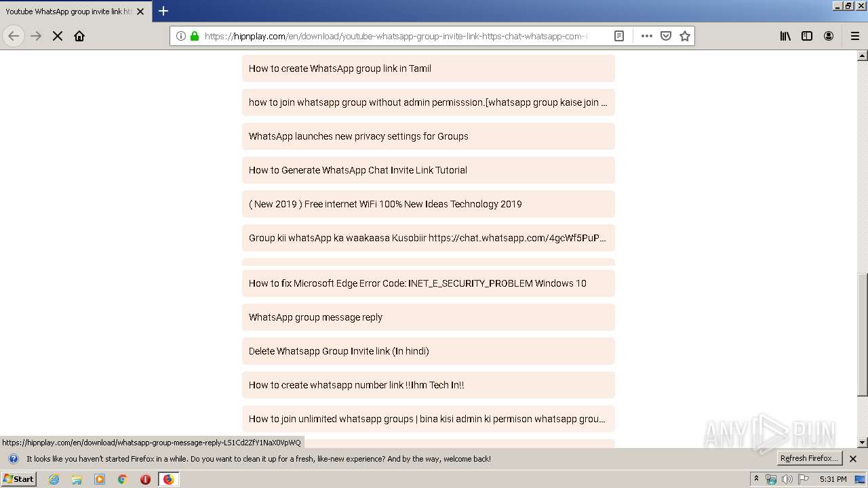This screenshot has height=488, width=868.
Task: Stop loading the current page
Action: click(x=58, y=36)
